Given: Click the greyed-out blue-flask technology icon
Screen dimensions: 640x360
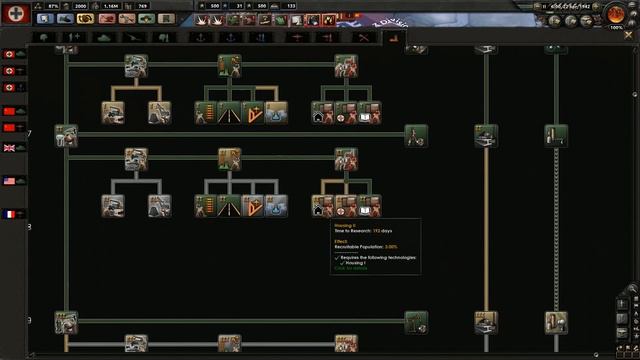Looking at the screenshot, I should [x=276, y=206].
